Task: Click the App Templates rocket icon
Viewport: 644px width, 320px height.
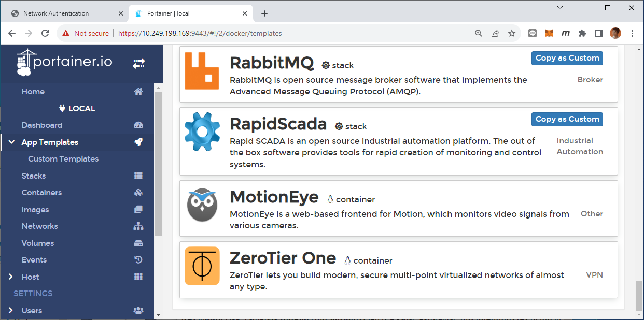Action: pos(138,142)
